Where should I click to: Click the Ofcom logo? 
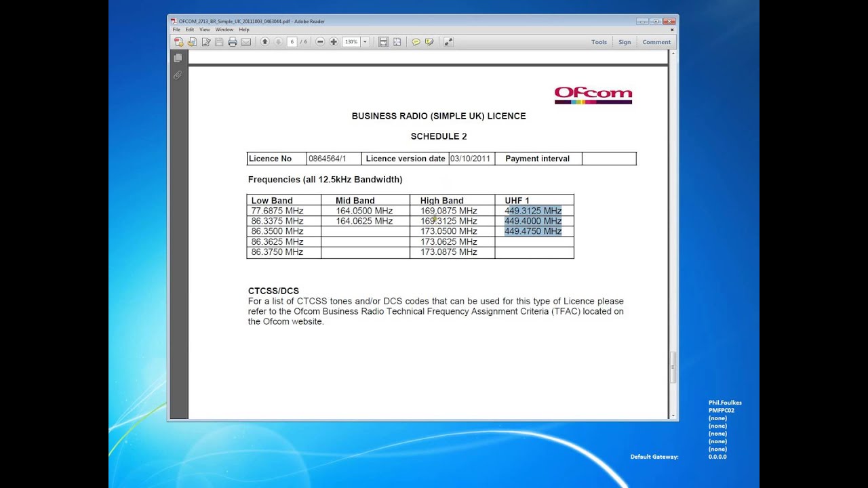593,95
